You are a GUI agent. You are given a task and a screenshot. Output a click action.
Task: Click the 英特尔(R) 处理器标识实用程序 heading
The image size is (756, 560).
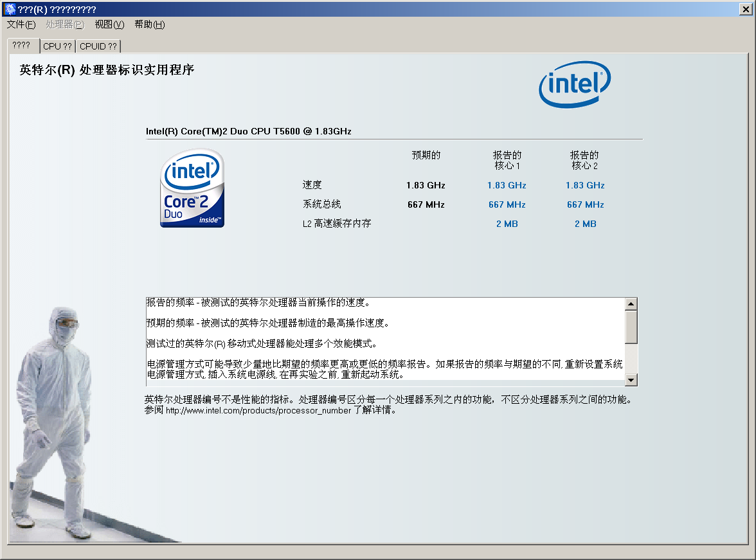coord(107,70)
